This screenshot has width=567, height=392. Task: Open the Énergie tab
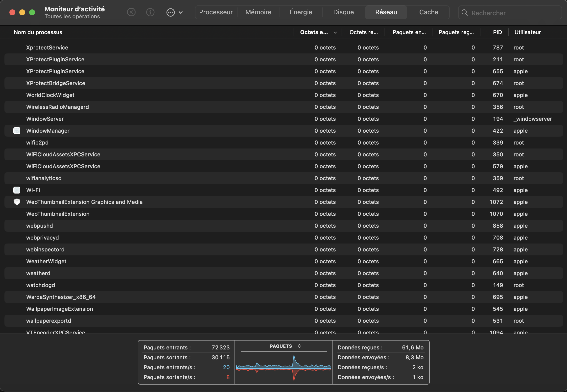[301, 12]
